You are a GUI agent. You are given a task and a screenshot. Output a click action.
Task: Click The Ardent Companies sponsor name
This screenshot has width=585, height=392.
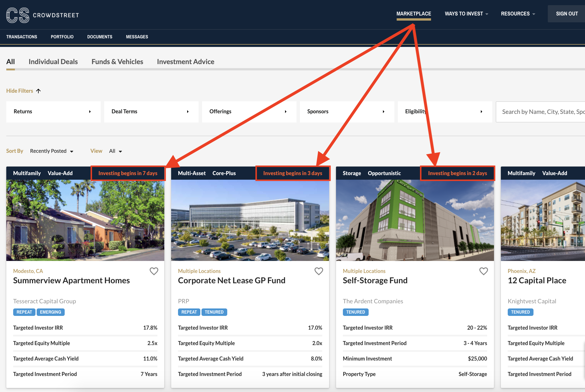[x=373, y=301]
